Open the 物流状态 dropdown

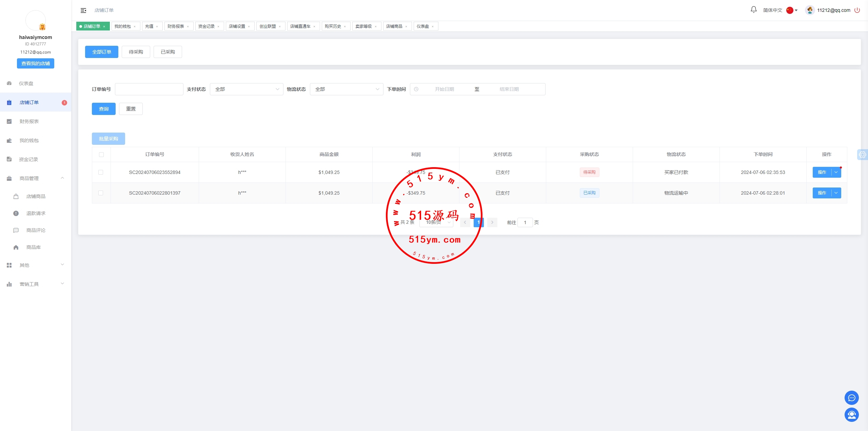[x=347, y=89]
